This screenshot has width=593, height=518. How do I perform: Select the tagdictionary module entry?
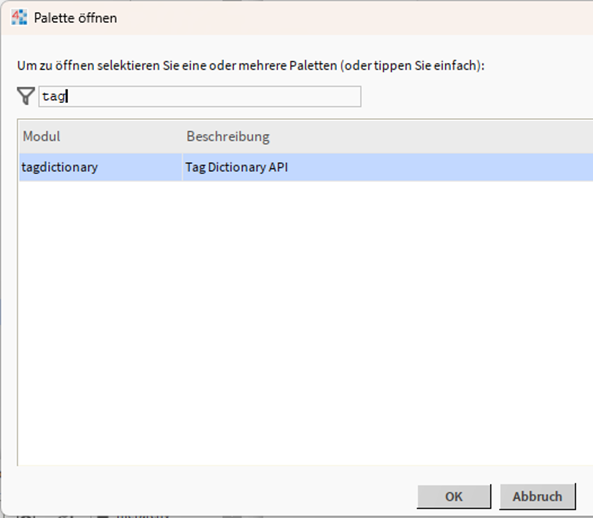point(101,167)
